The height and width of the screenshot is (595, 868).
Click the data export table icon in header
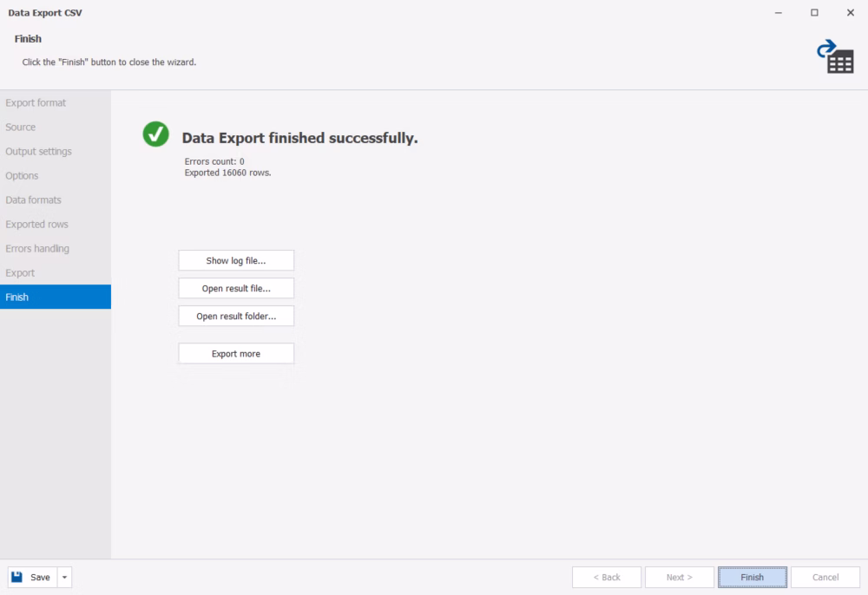coord(835,56)
